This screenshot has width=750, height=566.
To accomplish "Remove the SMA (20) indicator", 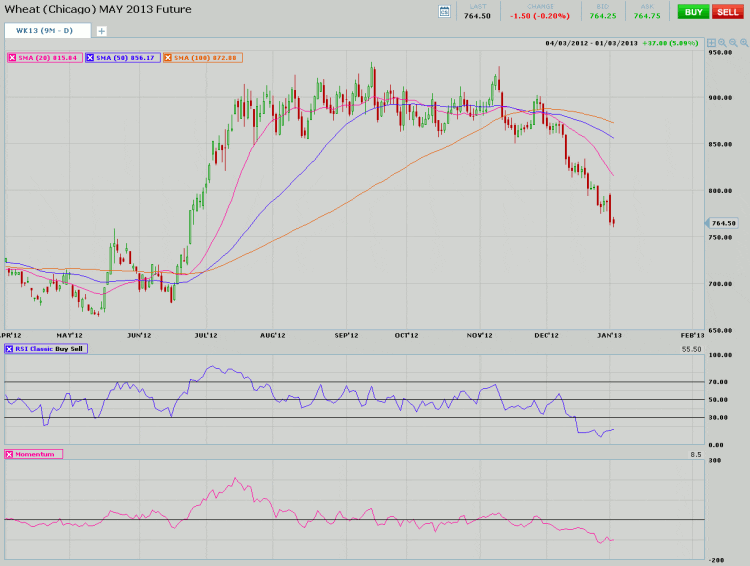I will pos(12,58).
